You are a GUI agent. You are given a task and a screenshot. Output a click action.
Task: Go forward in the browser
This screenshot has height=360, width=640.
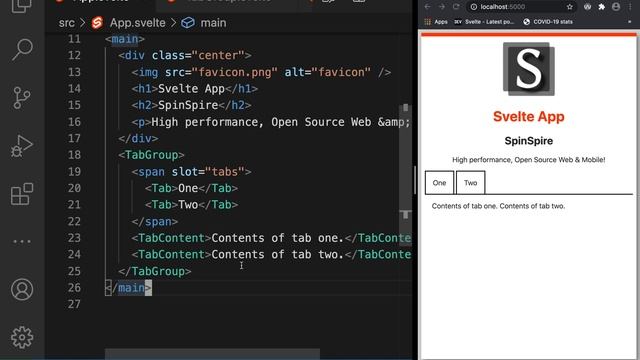coord(442,7)
